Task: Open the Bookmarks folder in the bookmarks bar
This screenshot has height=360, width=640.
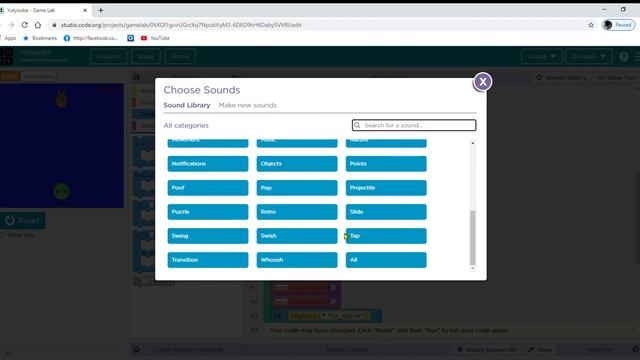Action: (40, 38)
